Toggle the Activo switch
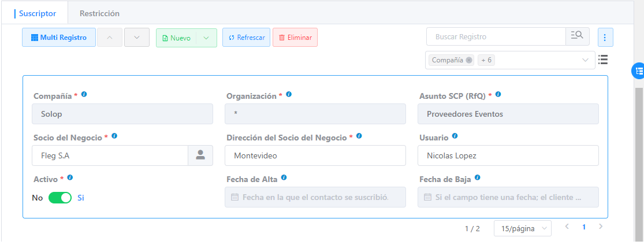Screen dimensions: 644x252 [59, 198]
